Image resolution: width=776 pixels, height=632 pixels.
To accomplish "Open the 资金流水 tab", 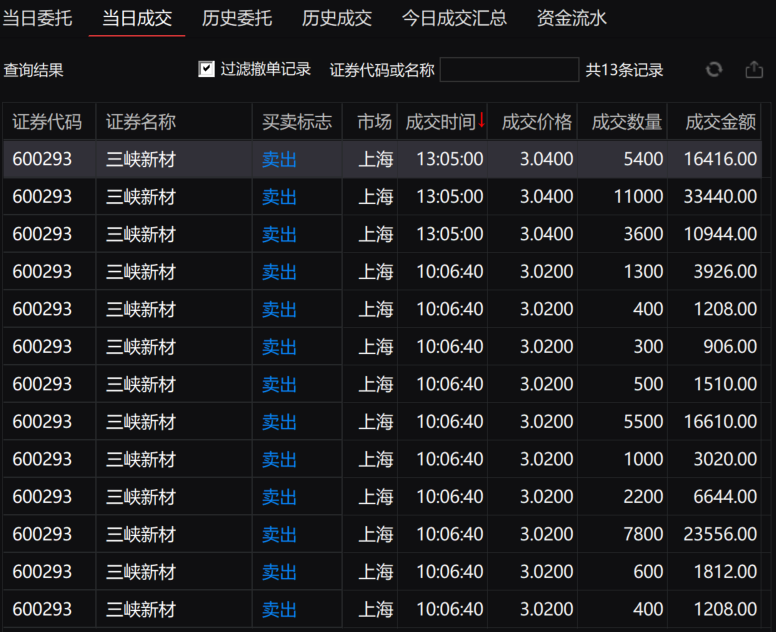I will click(572, 19).
